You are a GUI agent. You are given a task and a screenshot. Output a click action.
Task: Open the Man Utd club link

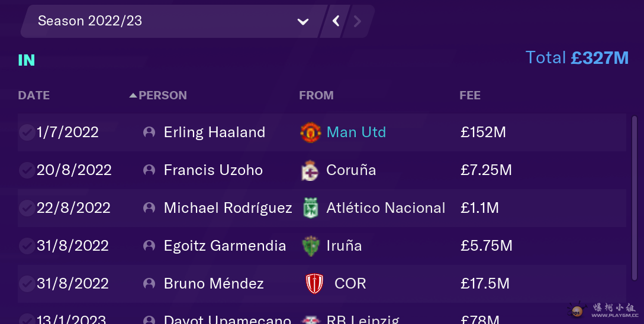356,132
